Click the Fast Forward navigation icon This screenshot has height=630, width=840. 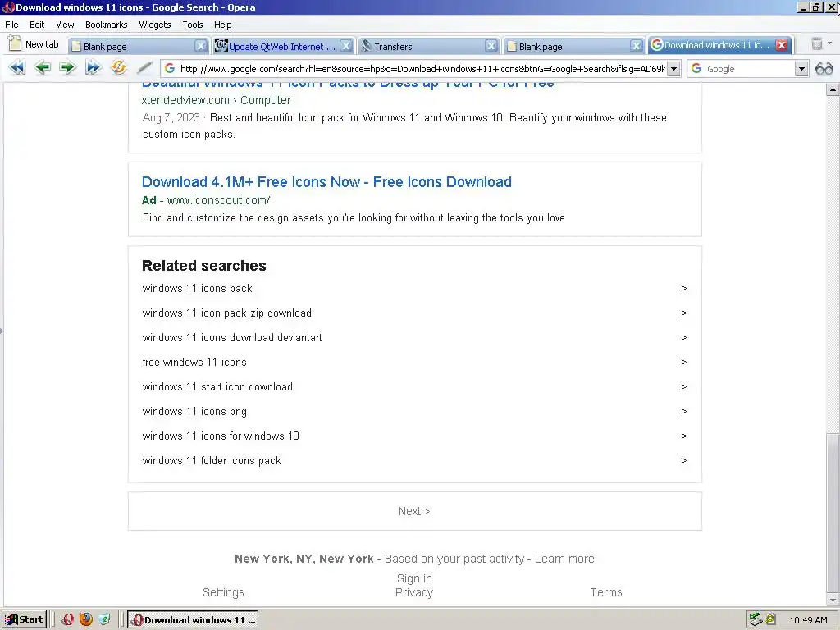coord(93,68)
